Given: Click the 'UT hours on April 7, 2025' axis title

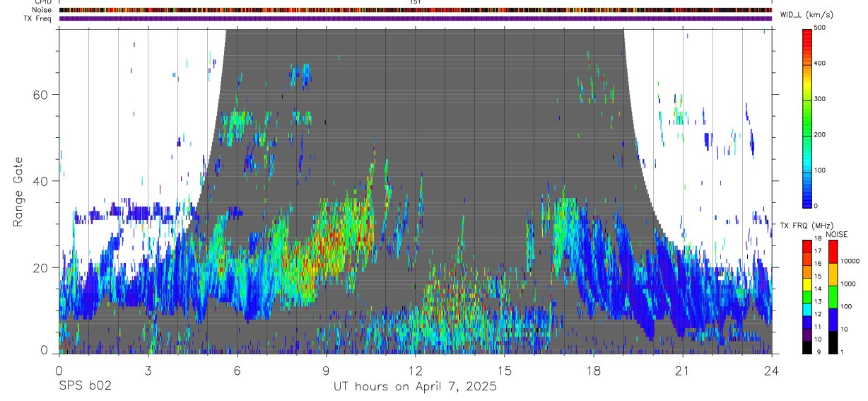Looking at the screenshot, I should coord(415,387).
